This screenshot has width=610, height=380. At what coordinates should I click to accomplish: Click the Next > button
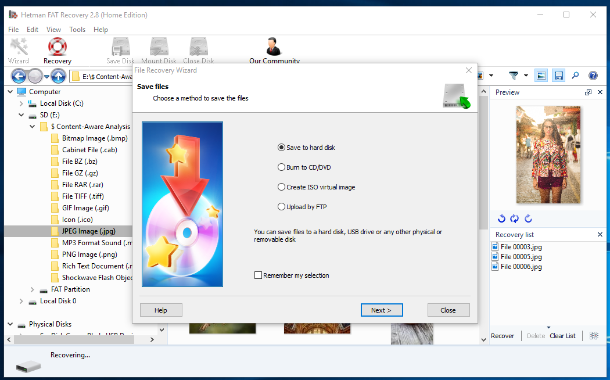[382, 310]
